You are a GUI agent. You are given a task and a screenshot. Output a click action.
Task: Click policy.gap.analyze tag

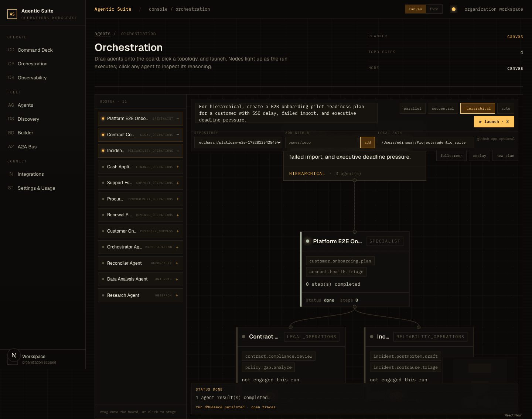pyautogui.click(x=268, y=367)
